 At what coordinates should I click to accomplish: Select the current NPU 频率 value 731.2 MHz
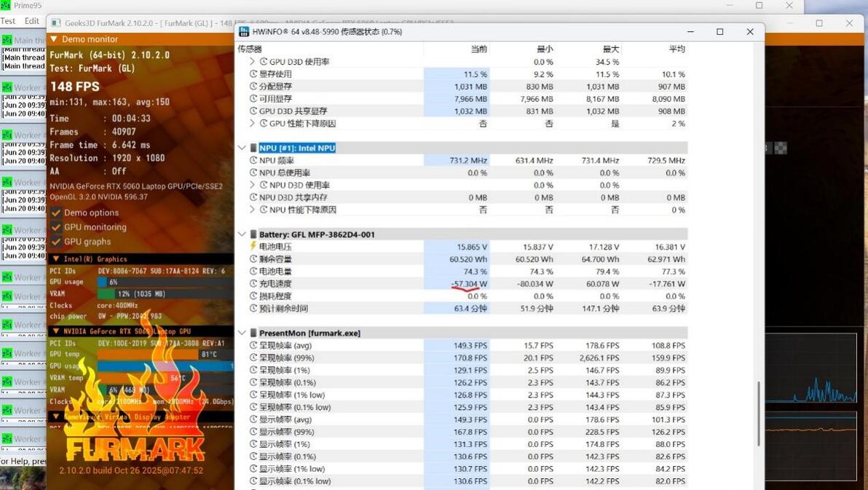[x=468, y=161]
